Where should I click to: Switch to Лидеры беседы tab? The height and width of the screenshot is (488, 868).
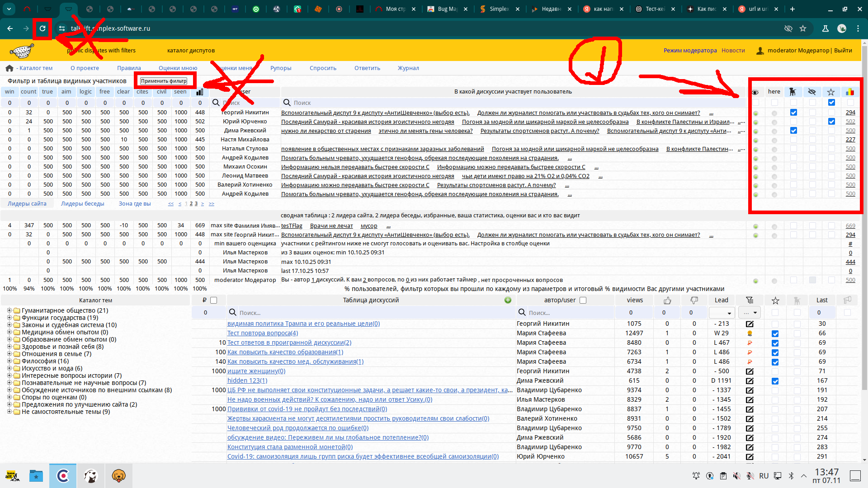[82, 204]
